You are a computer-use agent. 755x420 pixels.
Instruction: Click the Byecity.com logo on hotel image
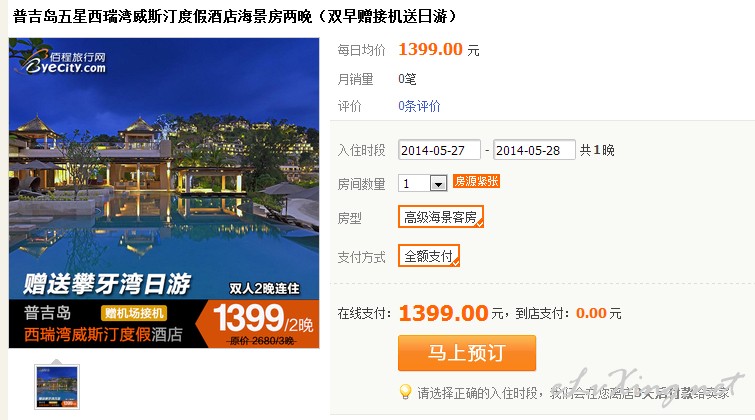pos(62,61)
